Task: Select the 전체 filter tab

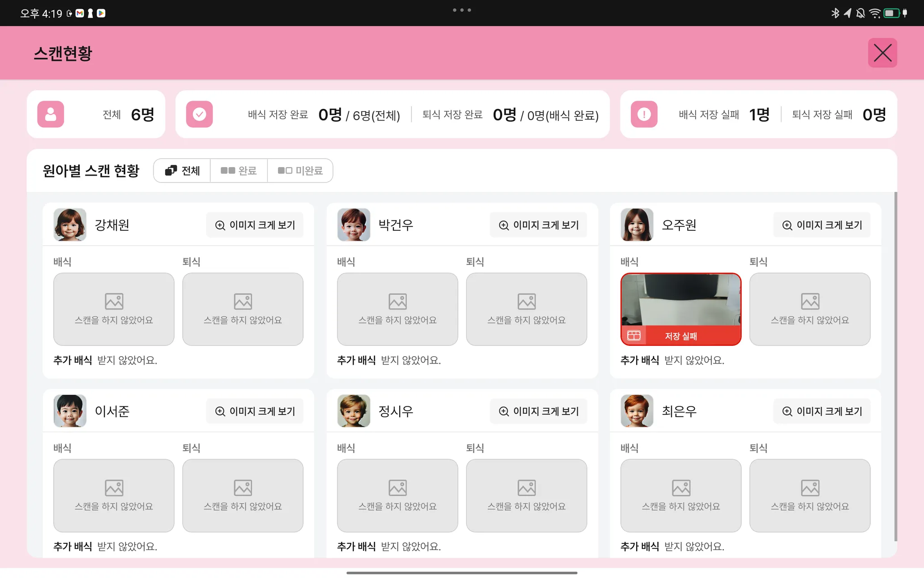Action: 182,171
